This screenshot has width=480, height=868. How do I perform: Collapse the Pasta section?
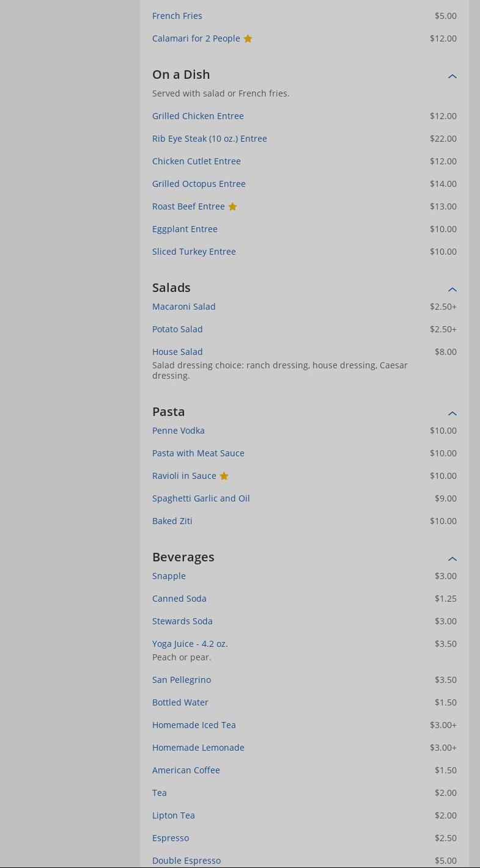(452, 414)
